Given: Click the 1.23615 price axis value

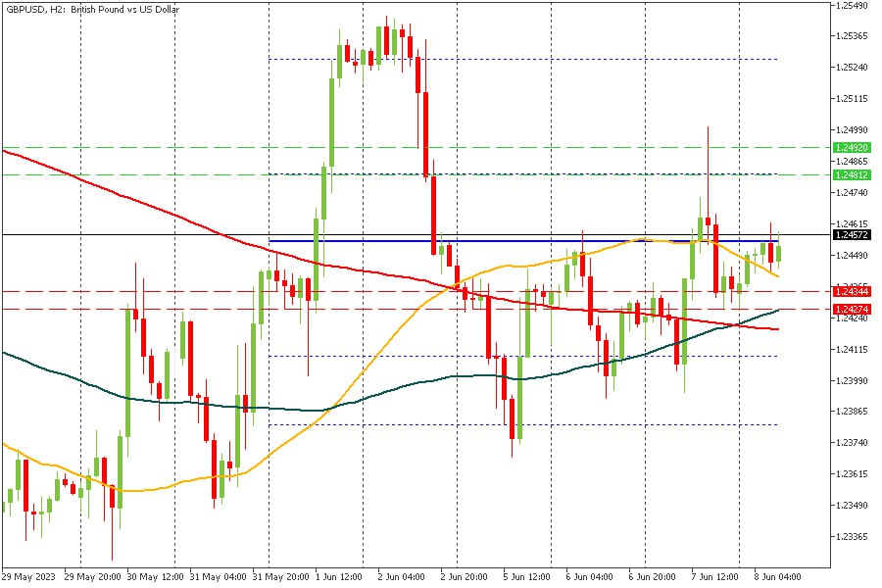Looking at the screenshot, I should point(852,473).
